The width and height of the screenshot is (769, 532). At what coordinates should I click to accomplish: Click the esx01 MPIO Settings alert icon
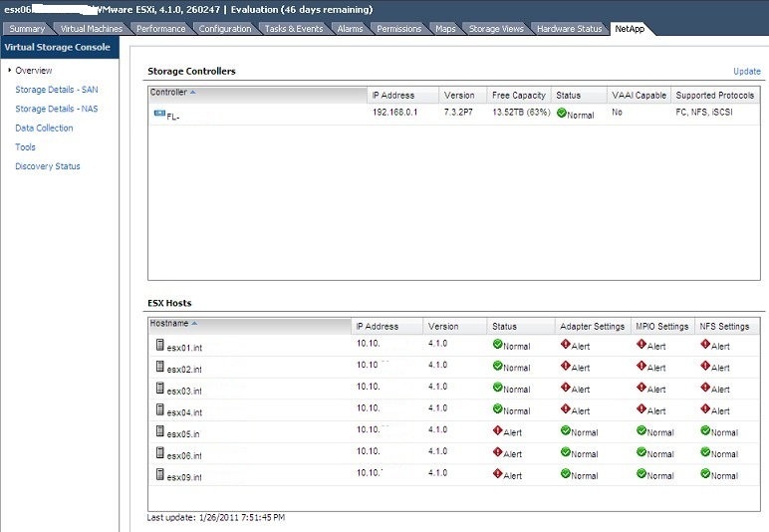point(641,345)
